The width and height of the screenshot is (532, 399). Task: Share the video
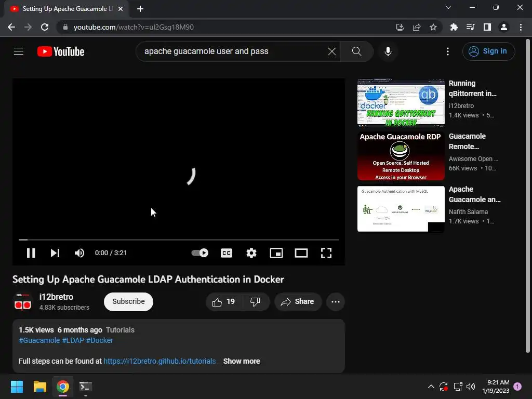click(x=298, y=302)
